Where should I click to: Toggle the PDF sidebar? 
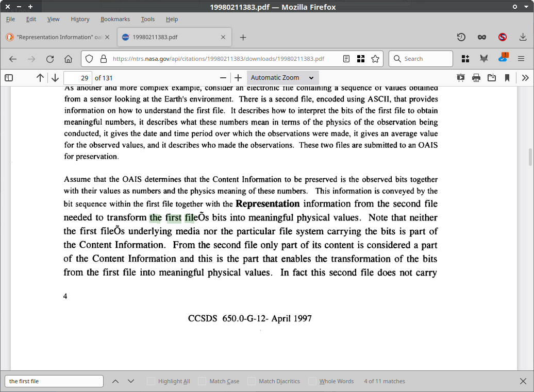click(x=9, y=78)
